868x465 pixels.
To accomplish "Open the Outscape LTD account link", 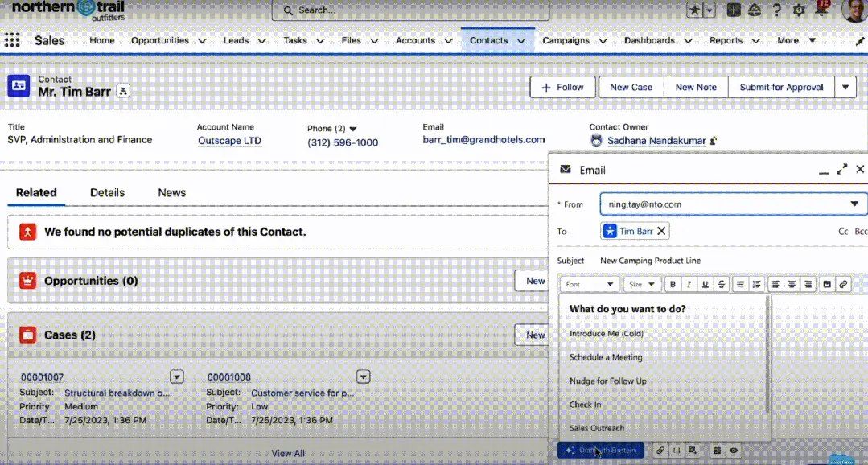I will pos(230,141).
